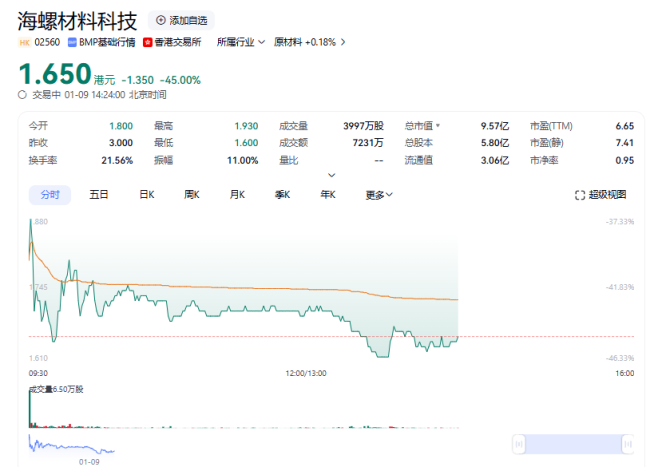Click the 市盈(TTM) value 6.65
Screen dimensions: 650x467
pos(625,126)
